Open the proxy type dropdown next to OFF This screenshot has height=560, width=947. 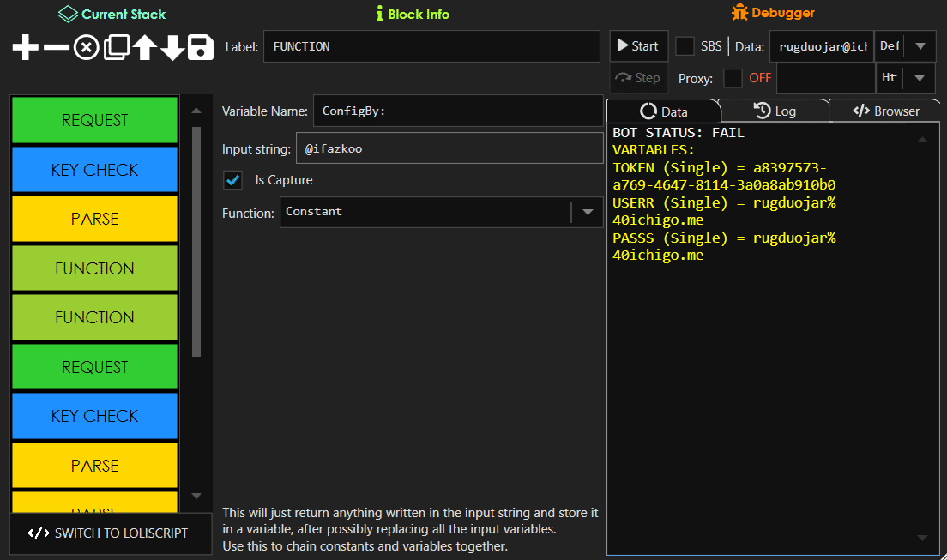(x=920, y=77)
